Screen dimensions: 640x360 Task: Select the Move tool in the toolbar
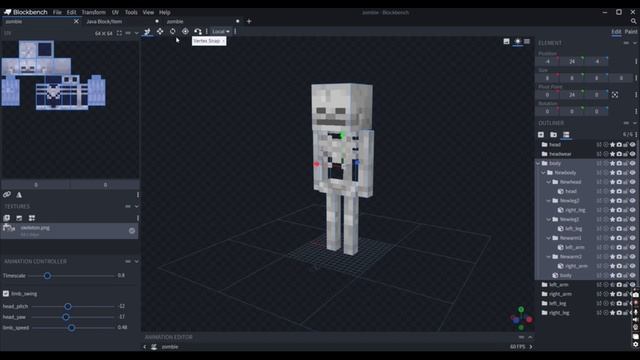(160, 31)
